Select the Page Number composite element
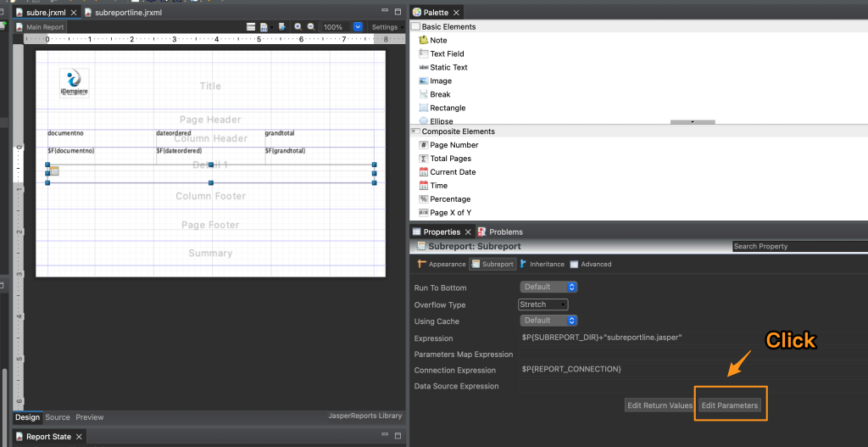The width and height of the screenshot is (868, 447). (x=449, y=145)
